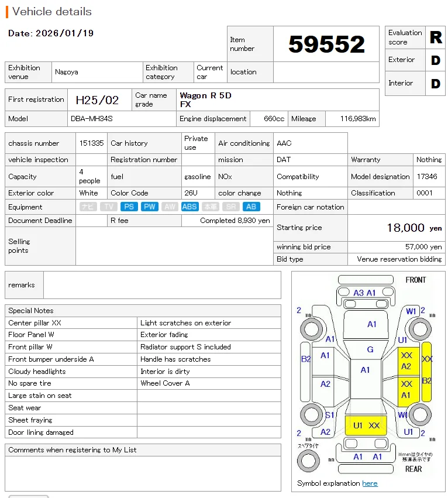Click the winning bid price 57,000 yen

tap(423, 246)
